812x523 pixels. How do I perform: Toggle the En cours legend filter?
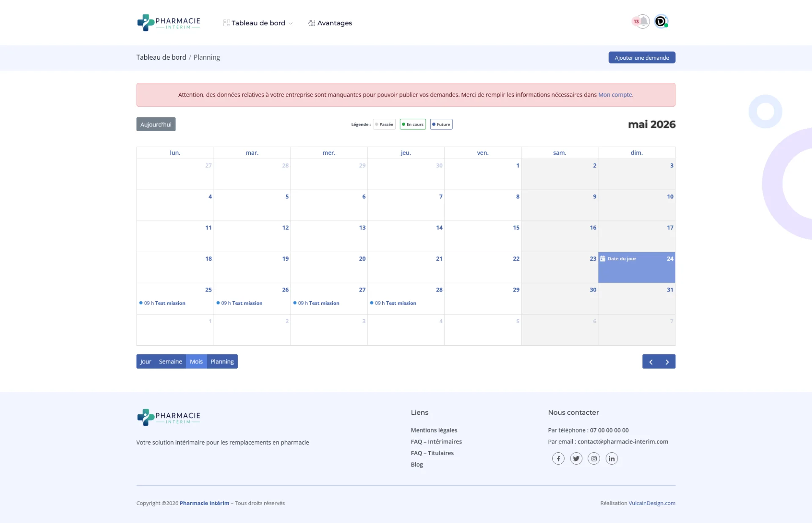413,124
